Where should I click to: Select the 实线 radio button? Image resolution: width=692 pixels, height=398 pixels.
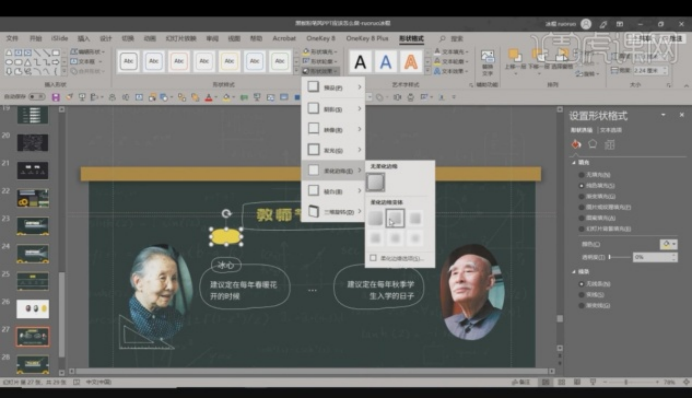click(x=581, y=295)
